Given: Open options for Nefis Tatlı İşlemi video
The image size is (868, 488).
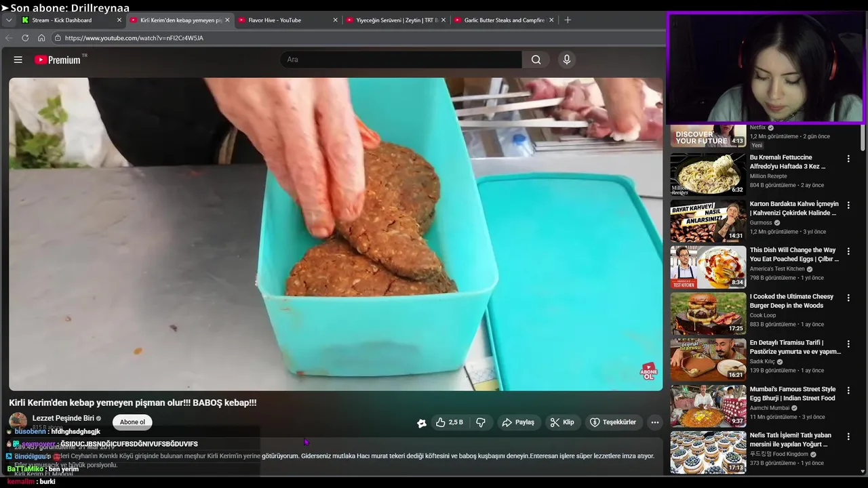Looking at the screenshot, I should coord(848,436).
